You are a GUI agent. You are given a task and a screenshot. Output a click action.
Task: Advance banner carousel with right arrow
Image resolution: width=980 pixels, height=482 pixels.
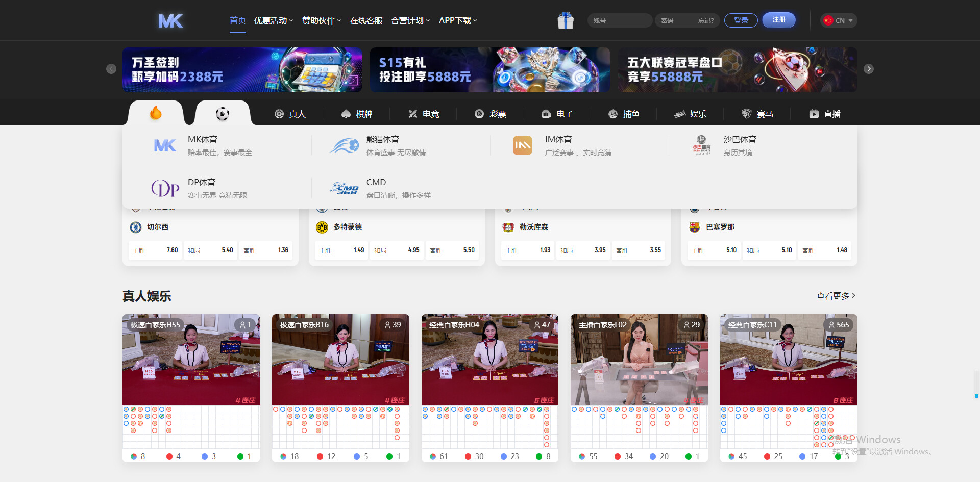(x=869, y=69)
